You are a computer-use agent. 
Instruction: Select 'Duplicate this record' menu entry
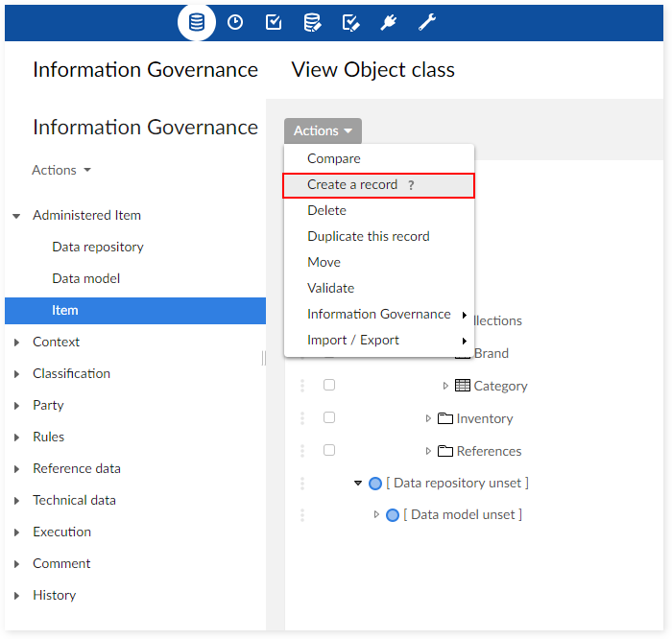(x=368, y=236)
